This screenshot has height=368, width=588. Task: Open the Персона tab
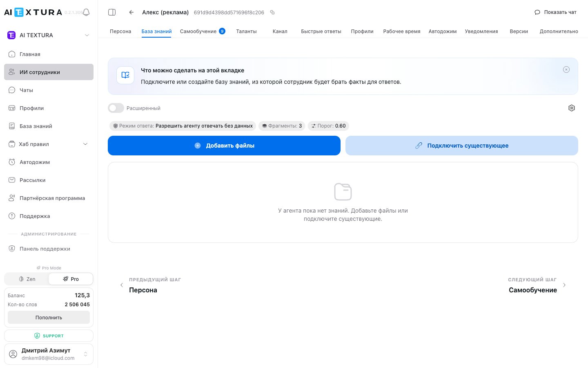[x=120, y=31]
